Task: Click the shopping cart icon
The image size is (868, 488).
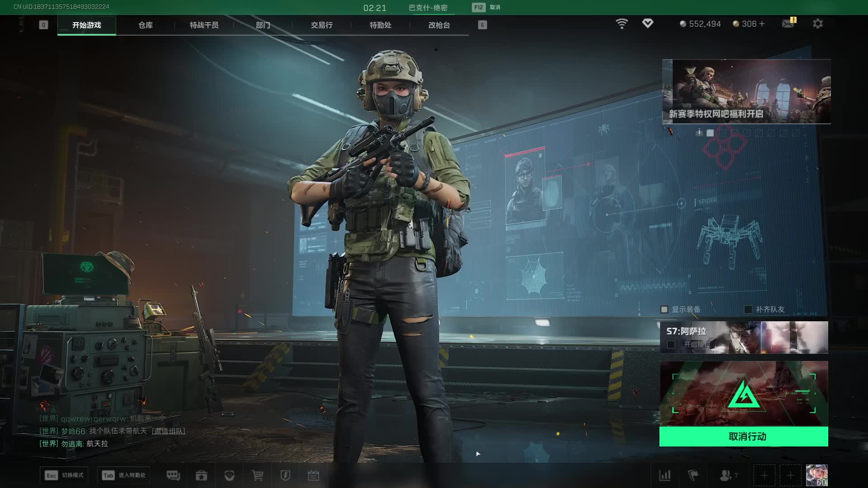Action: pos(257,475)
